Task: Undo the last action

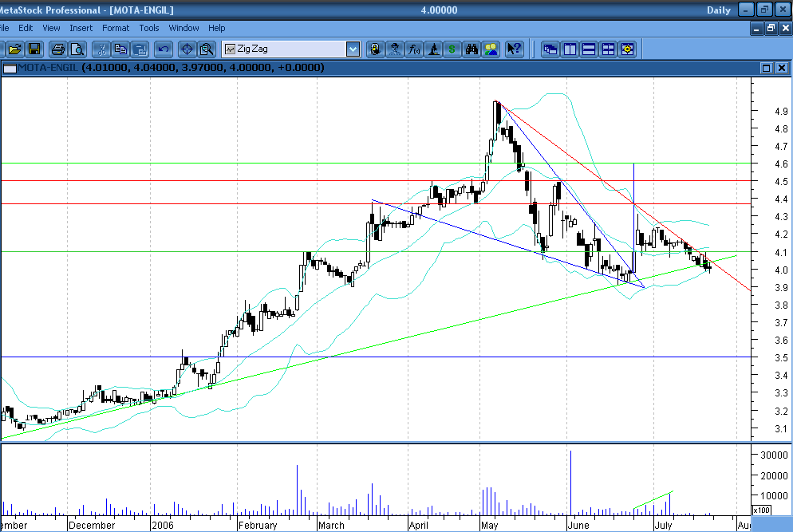Action: point(163,49)
